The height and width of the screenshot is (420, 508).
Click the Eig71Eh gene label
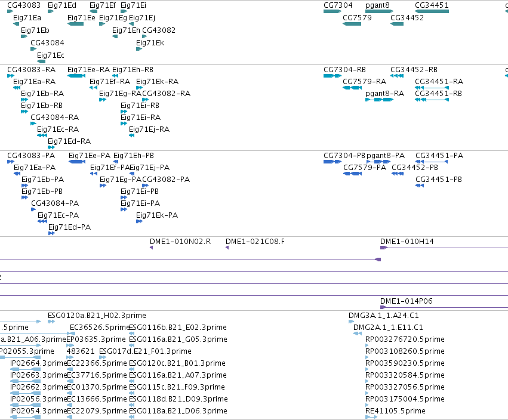coord(126,30)
